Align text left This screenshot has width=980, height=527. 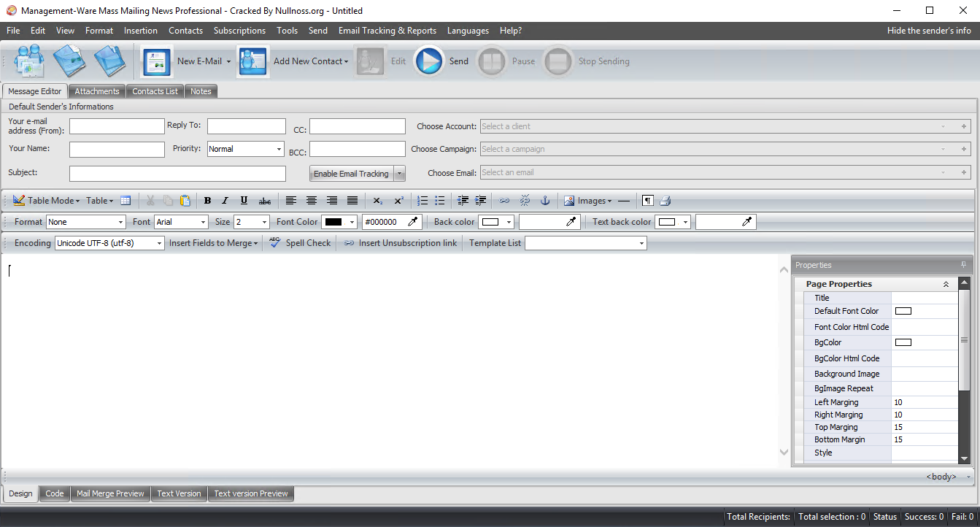click(291, 201)
